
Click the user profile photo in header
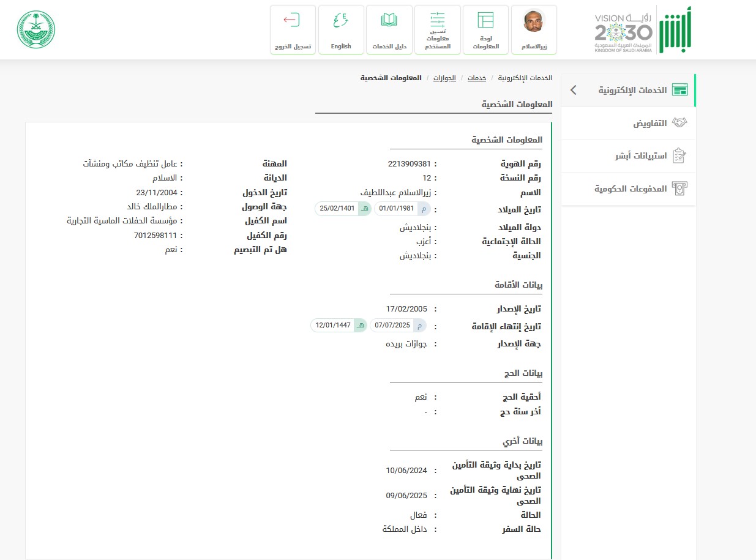534,23
